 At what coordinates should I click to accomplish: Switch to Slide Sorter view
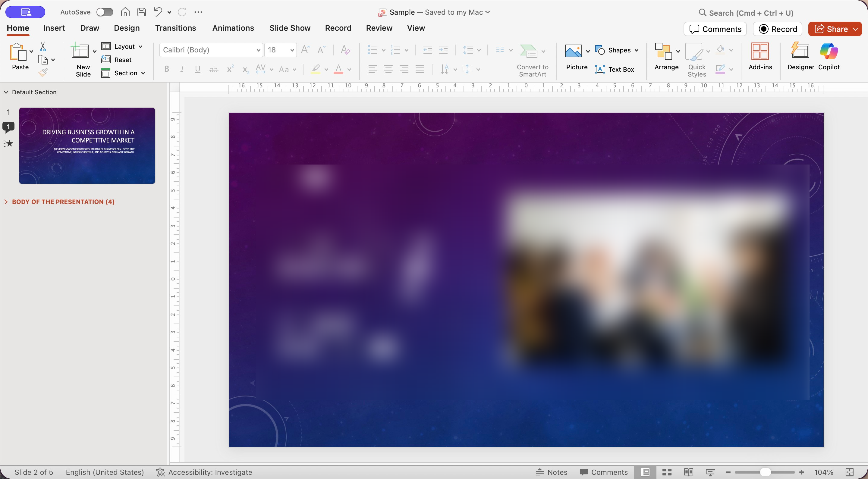click(x=667, y=472)
